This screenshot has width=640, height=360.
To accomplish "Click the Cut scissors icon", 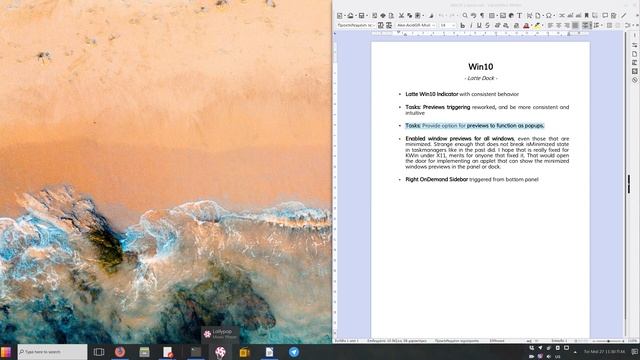I will (x=402, y=16).
